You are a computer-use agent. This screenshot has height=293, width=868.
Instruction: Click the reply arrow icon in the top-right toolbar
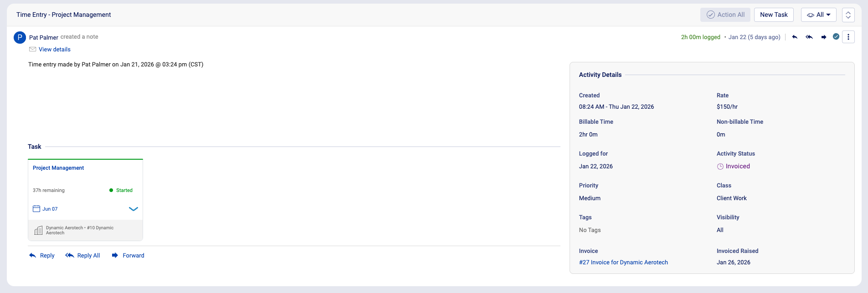click(x=795, y=37)
